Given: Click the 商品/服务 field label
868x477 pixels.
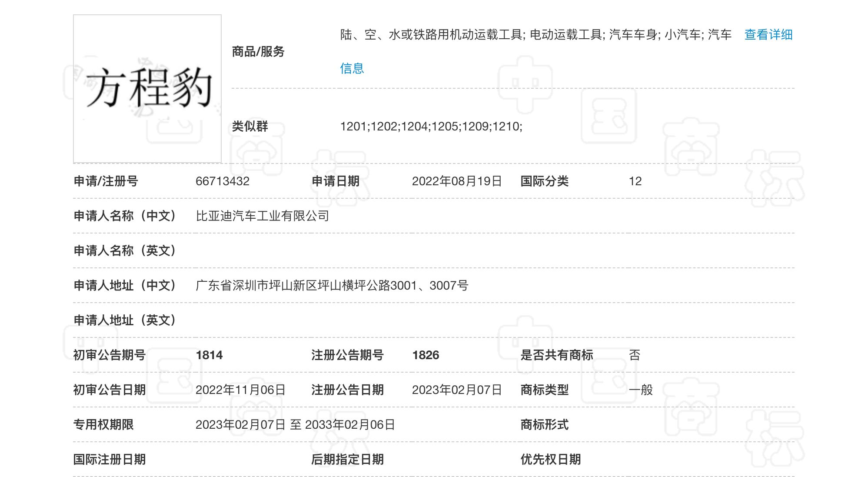Looking at the screenshot, I should (x=258, y=52).
